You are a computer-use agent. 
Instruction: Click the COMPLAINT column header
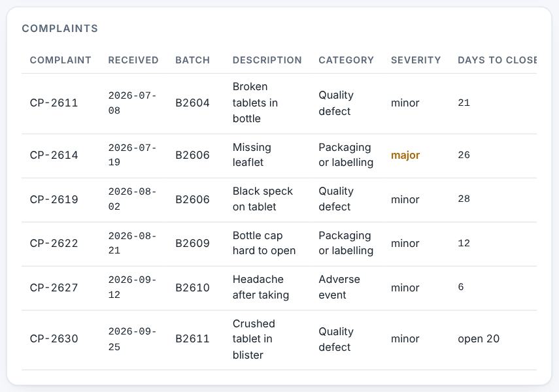click(x=60, y=60)
